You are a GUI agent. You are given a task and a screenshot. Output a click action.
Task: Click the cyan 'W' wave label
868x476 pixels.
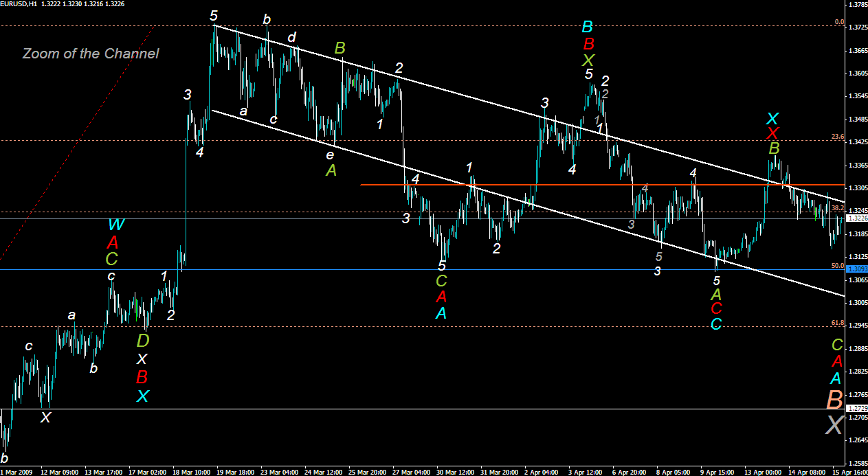click(x=115, y=224)
